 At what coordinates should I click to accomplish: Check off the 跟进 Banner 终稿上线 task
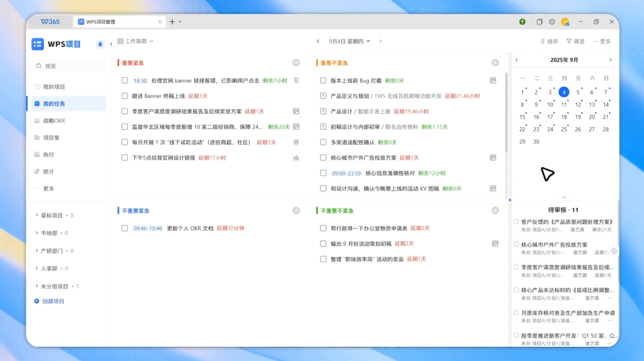point(125,96)
